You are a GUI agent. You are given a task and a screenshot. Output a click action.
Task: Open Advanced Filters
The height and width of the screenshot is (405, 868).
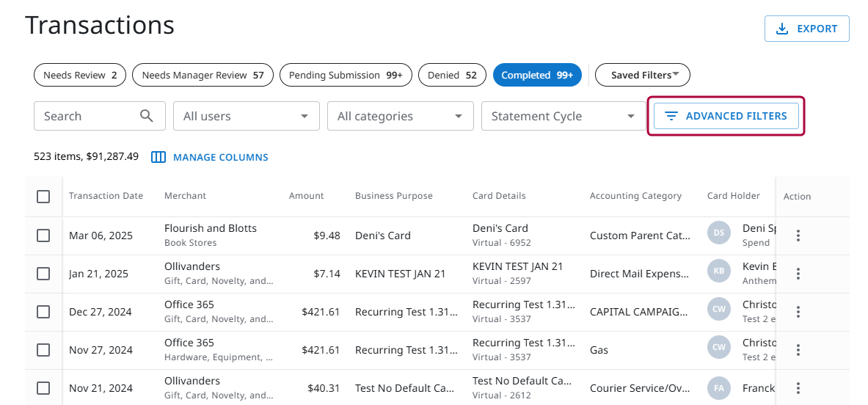point(726,116)
